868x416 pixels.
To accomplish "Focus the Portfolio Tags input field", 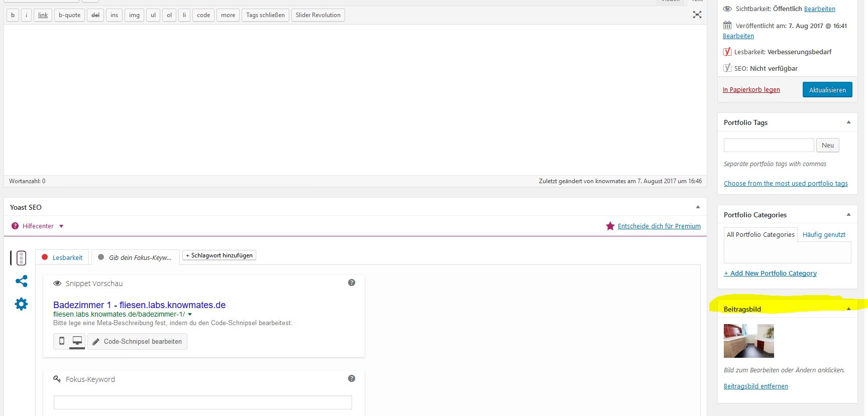I will [769, 145].
